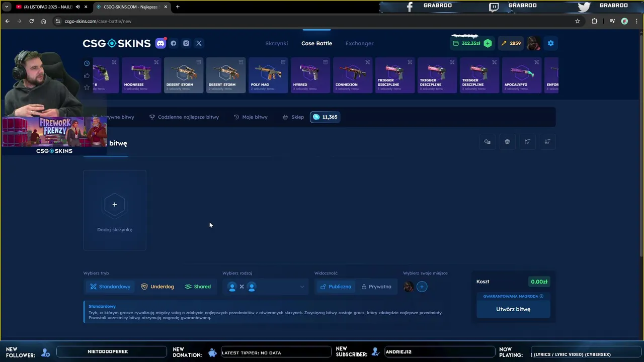This screenshot has width=644, height=362.
Task: Open the Skrzynki page
Action: 277,43
